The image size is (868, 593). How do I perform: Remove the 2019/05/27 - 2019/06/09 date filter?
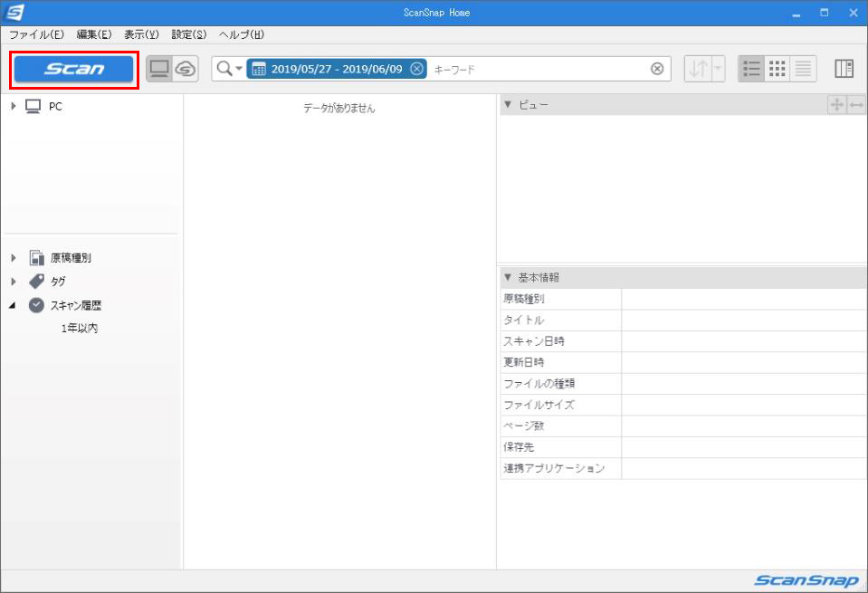[x=416, y=69]
